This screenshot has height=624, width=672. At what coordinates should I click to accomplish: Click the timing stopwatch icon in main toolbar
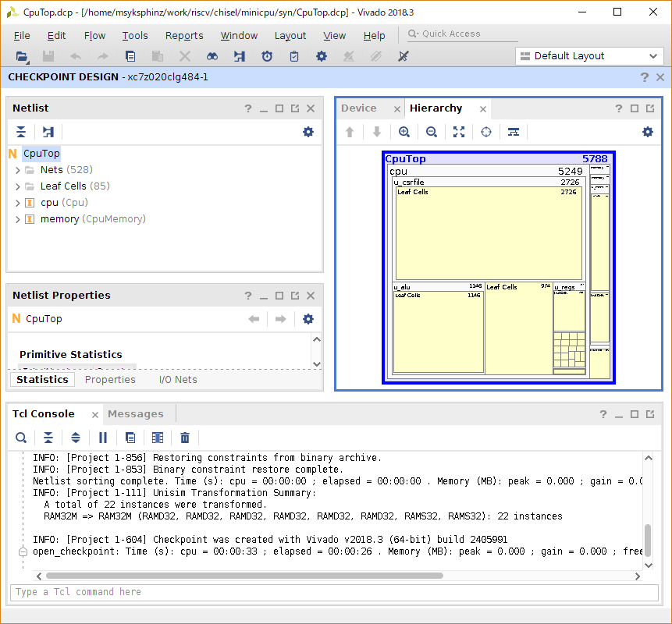click(x=267, y=56)
